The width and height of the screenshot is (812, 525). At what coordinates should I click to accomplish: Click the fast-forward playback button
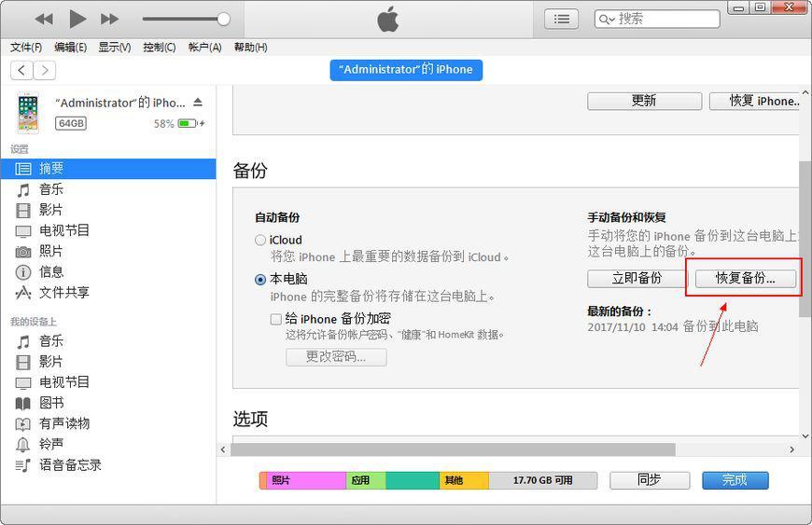(109, 20)
